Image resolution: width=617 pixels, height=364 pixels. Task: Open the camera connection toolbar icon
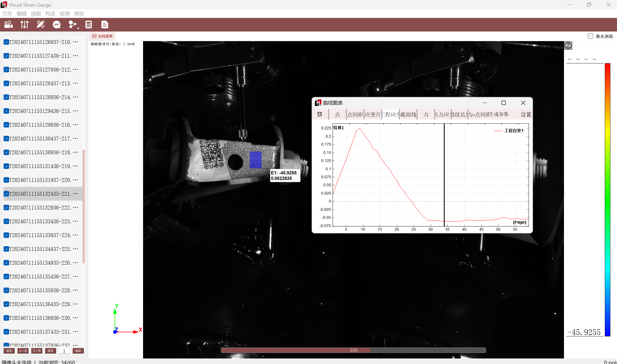(9, 25)
